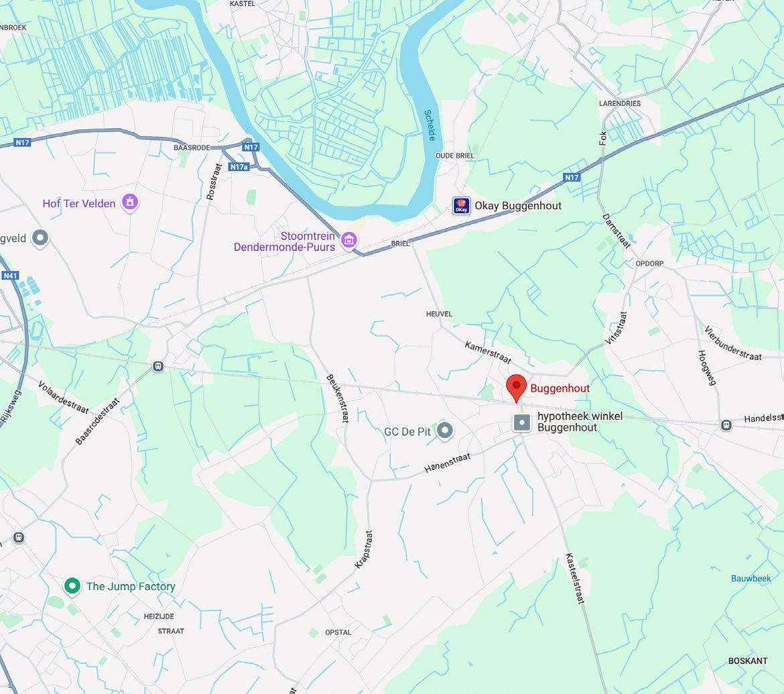
Task: Select the train station icon near Baasrodestraat
Action: (x=158, y=367)
